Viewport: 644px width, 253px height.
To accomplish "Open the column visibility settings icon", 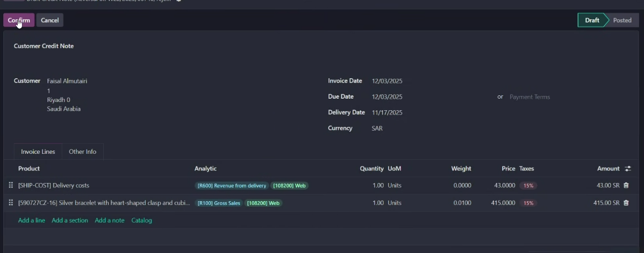I will (627, 169).
